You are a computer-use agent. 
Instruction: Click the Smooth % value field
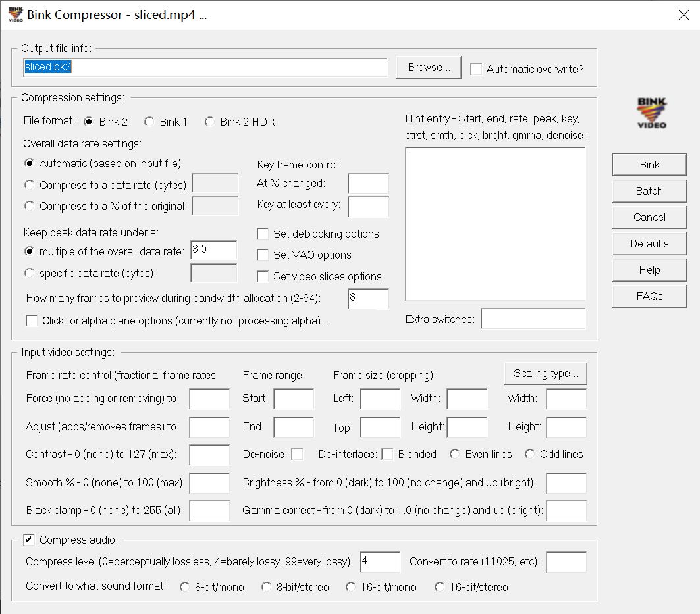pos(209,483)
